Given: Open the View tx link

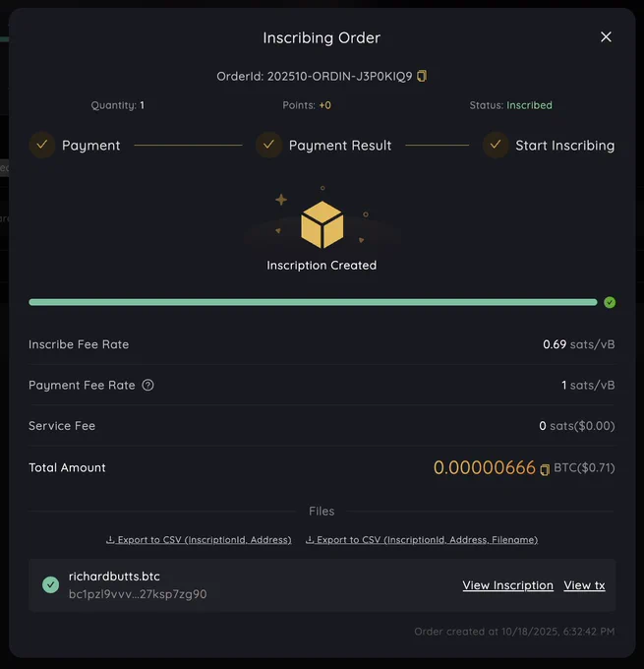Looking at the screenshot, I should (584, 585).
